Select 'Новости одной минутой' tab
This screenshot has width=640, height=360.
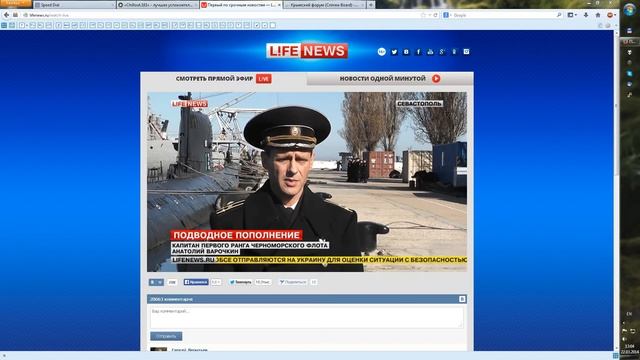390,78
